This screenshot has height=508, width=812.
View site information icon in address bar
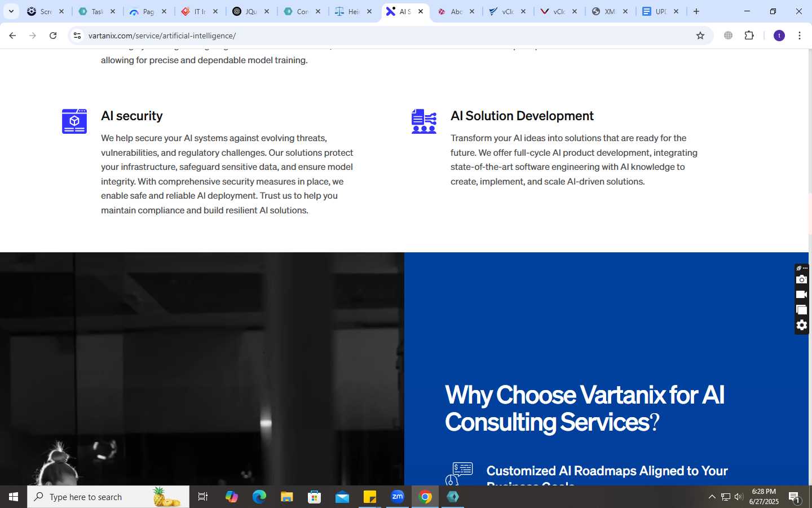[77, 36]
